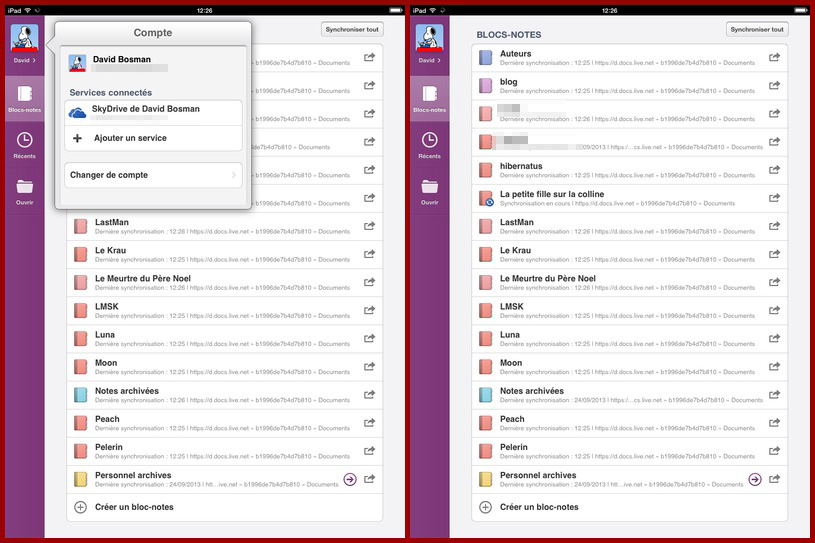Click Synchroniser tout button in left screen

tap(352, 30)
